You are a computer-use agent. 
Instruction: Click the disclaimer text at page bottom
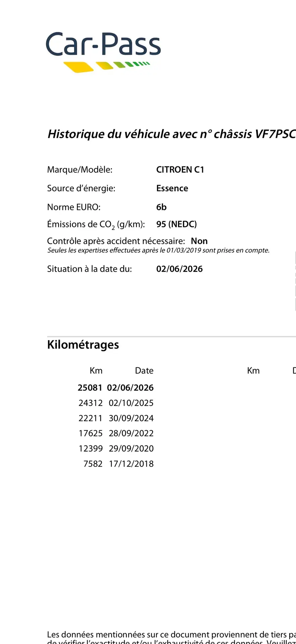click(x=172, y=638)
